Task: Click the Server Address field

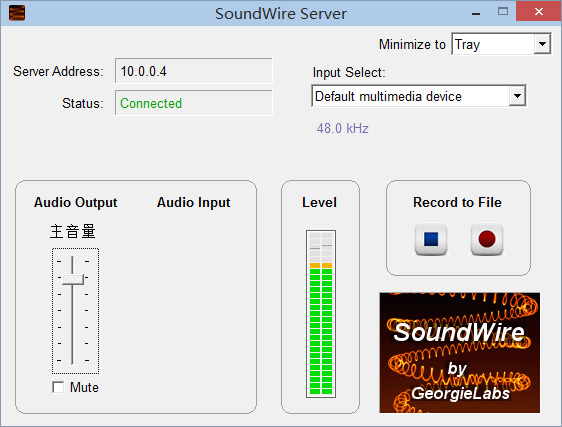Action: coord(194,71)
